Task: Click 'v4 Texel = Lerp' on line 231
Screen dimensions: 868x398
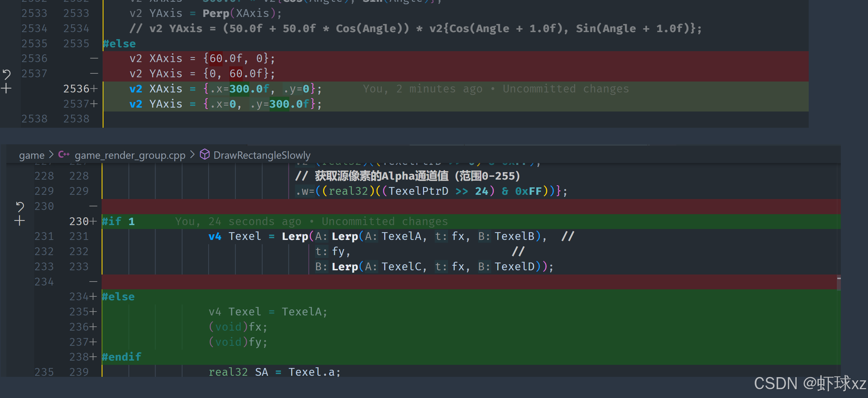Action: click(258, 236)
